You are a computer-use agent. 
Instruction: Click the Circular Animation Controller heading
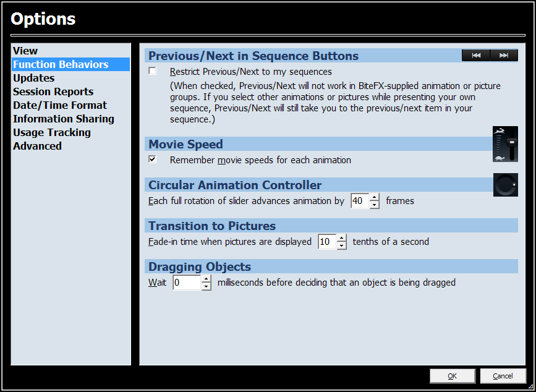click(235, 185)
